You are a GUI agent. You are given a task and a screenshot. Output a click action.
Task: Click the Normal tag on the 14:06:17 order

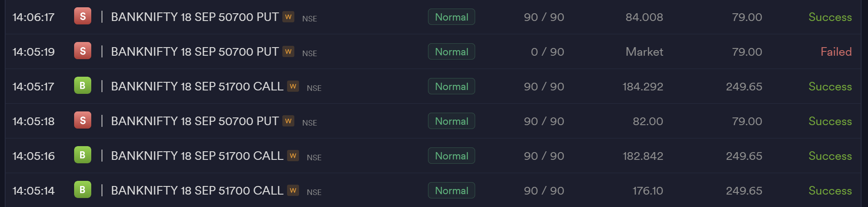point(452,17)
